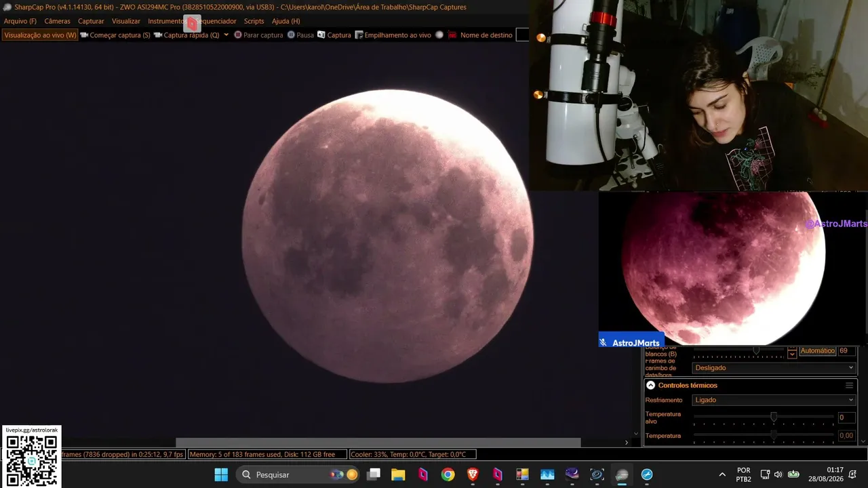The width and height of the screenshot is (868, 488).
Task: Click the Pausa button
Action: [300, 35]
